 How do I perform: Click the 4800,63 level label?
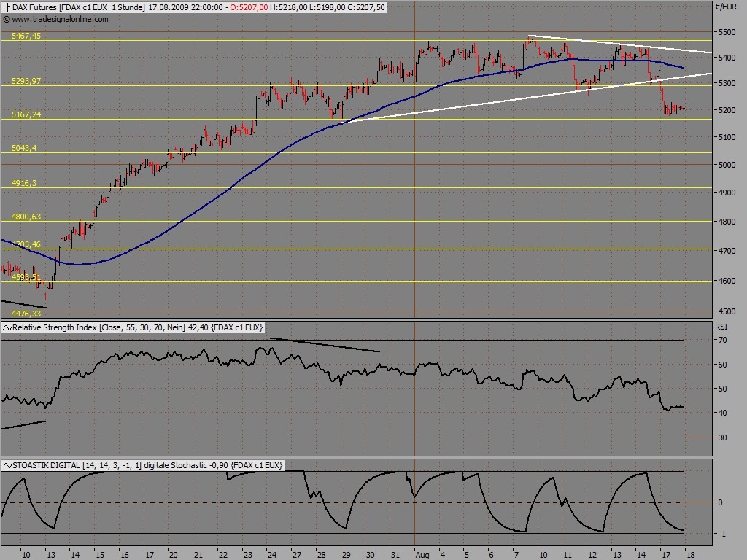tap(26, 217)
